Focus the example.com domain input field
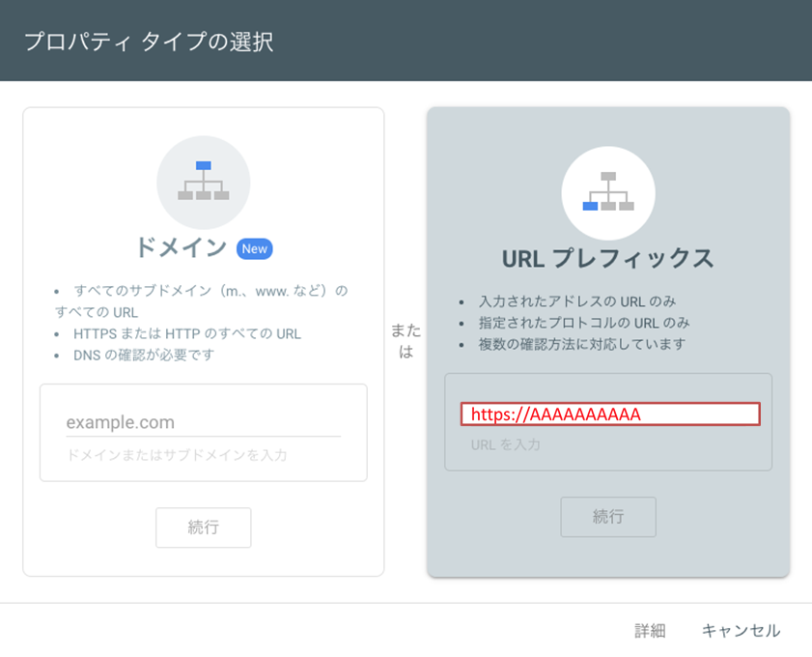 tap(203, 422)
